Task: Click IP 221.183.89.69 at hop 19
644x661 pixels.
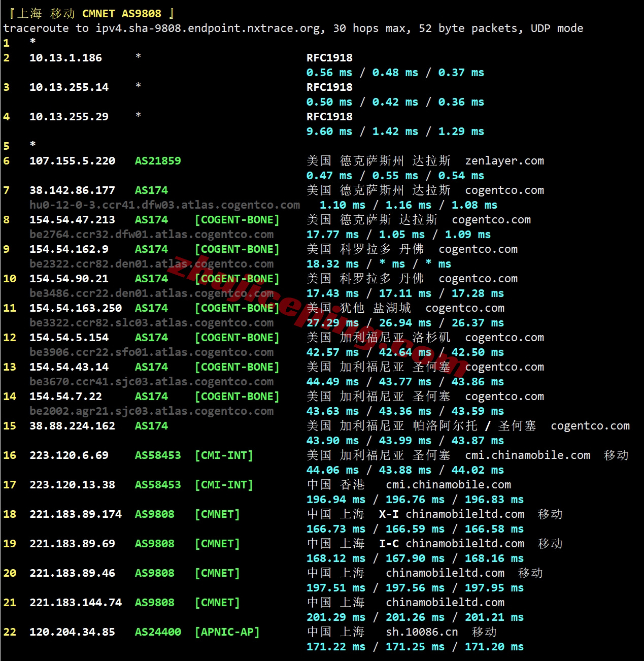Action: [x=72, y=544]
